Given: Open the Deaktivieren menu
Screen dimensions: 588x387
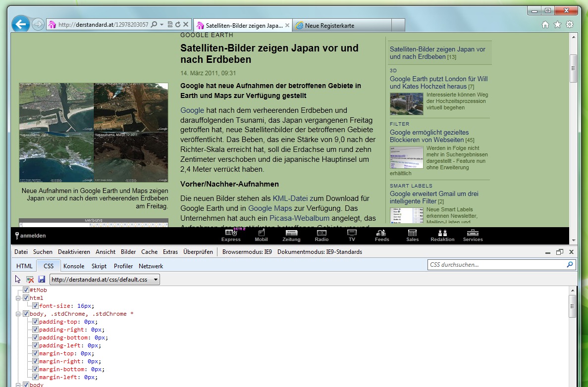Looking at the screenshot, I should pyautogui.click(x=74, y=252).
